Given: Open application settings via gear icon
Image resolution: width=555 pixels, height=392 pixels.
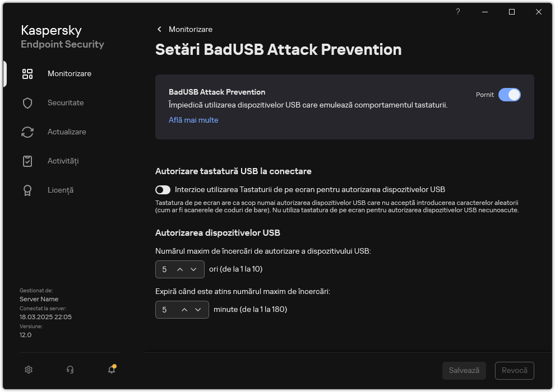Looking at the screenshot, I should 28,370.
